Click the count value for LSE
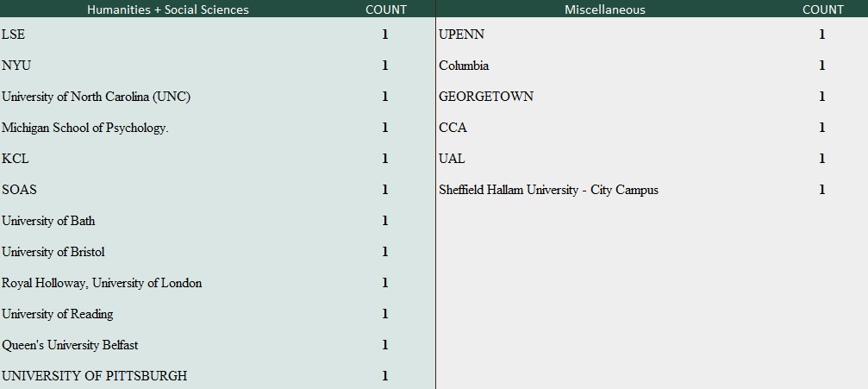Viewport: 868px width, 389px height. [385, 35]
